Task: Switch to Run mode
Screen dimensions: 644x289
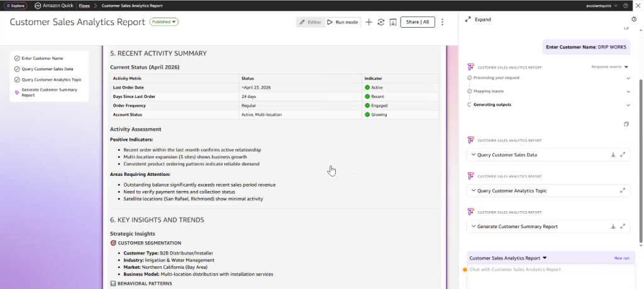Action: pos(343,22)
